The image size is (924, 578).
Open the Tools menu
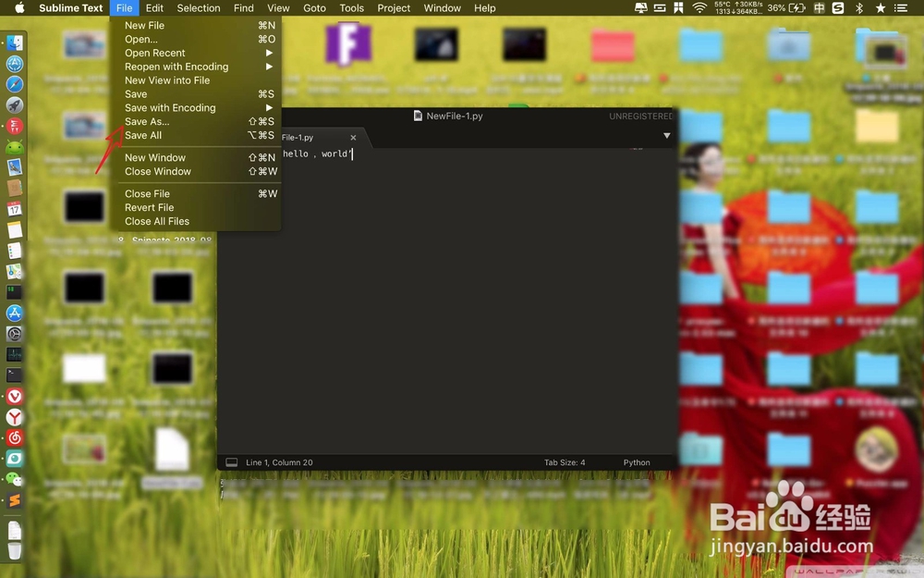tap(351, 7)
